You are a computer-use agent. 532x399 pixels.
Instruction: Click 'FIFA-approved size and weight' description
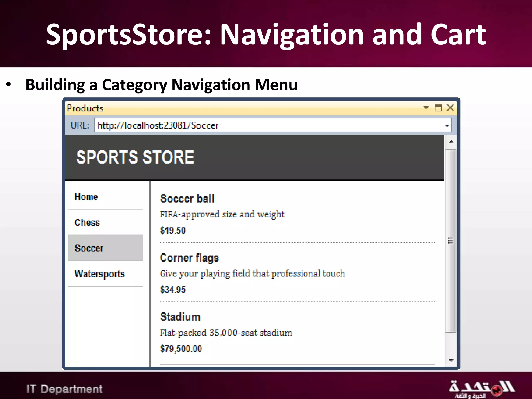tap(222, 215)
